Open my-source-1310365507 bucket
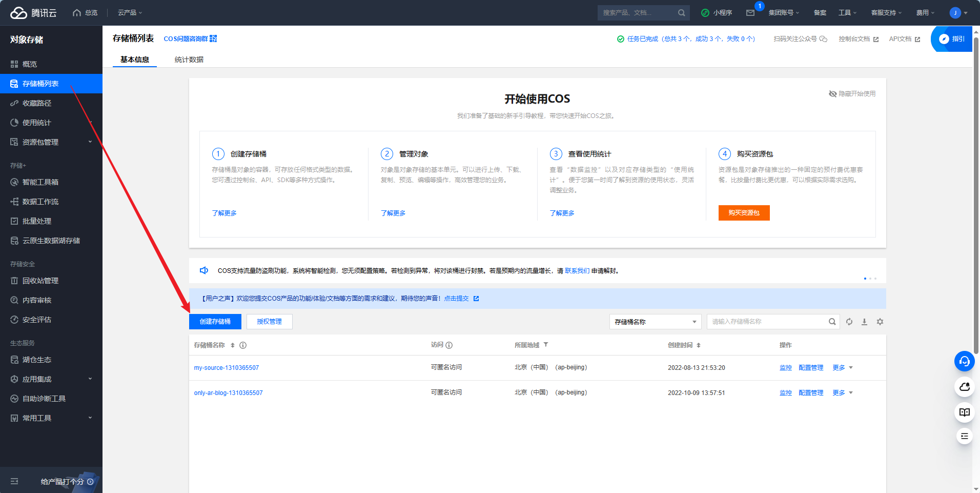Image resolution: width=980 pixels, height=493 pixels. tap(227, 368)
